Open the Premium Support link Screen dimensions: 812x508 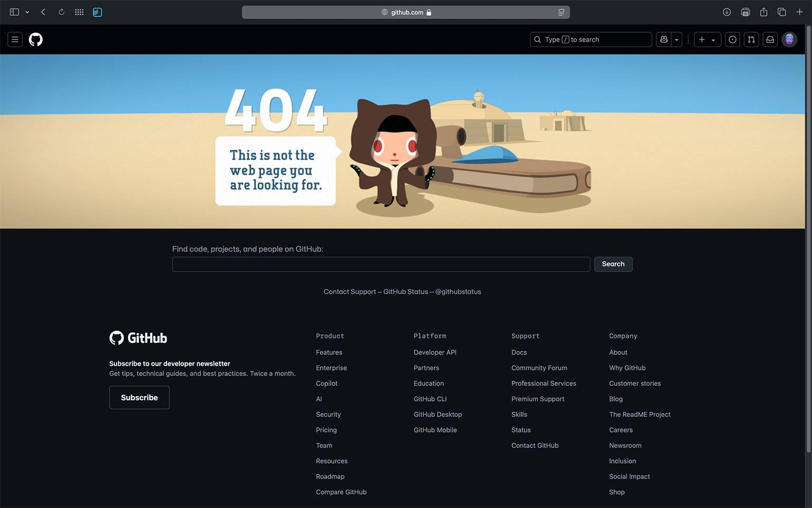tap(538, 399)
